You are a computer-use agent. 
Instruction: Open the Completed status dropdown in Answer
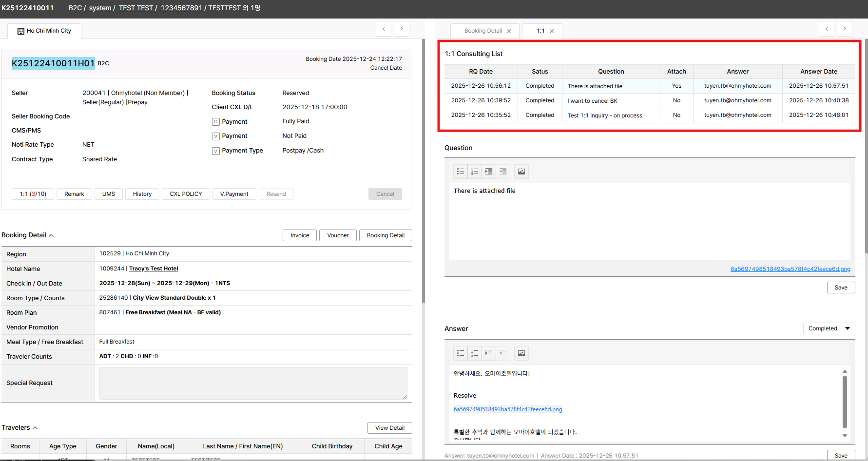tap(829, 328)
